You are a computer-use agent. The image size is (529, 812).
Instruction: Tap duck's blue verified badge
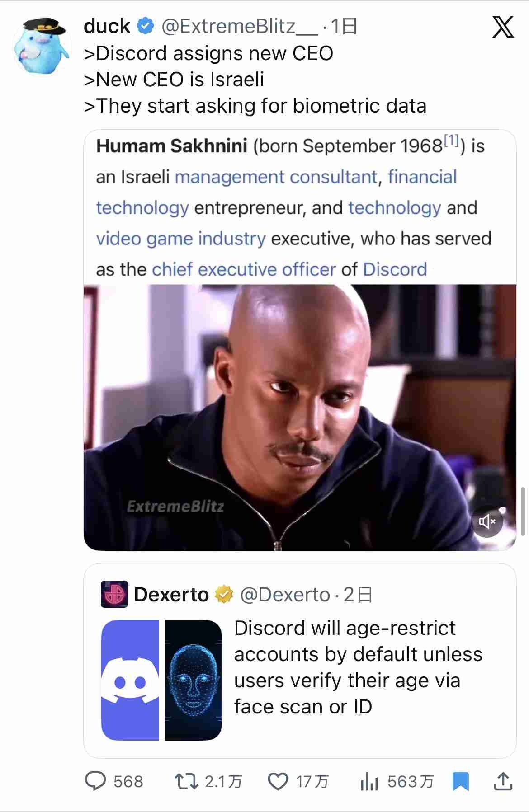click(x=145, y=26)
